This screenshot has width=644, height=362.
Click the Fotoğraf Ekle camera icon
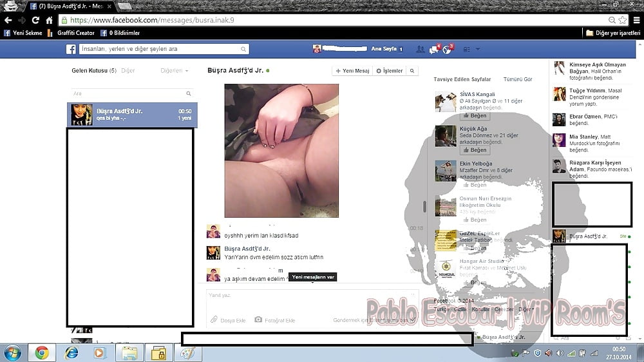tap(258, 319)
